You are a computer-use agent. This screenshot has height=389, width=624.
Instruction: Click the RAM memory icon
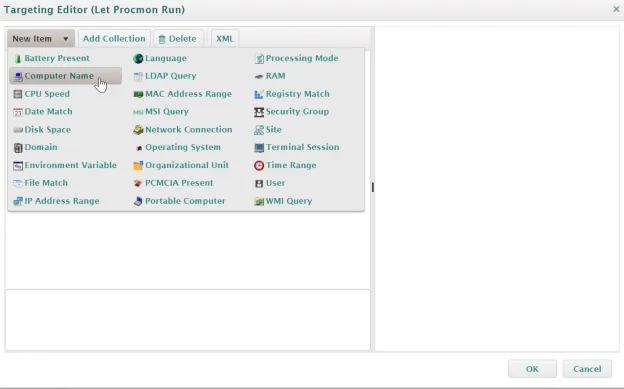(259, 76)
